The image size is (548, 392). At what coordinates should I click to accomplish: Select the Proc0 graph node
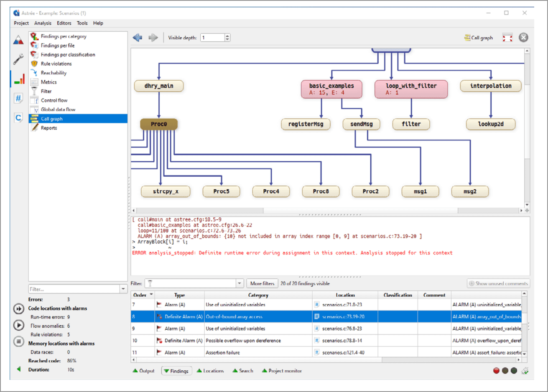coord(159,124)
